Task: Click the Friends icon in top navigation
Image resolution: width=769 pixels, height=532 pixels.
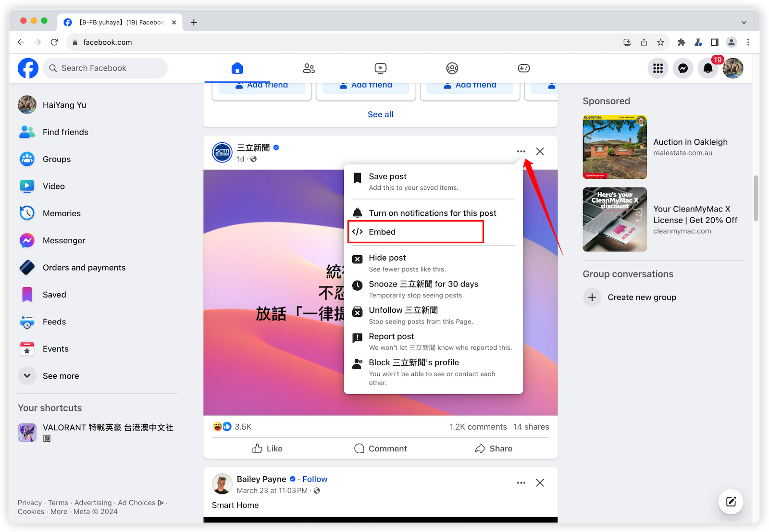Action: 309,68
